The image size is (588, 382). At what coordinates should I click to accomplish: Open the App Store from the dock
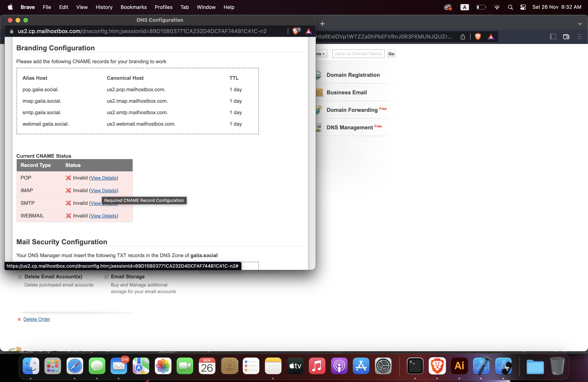tap(361, 366)
